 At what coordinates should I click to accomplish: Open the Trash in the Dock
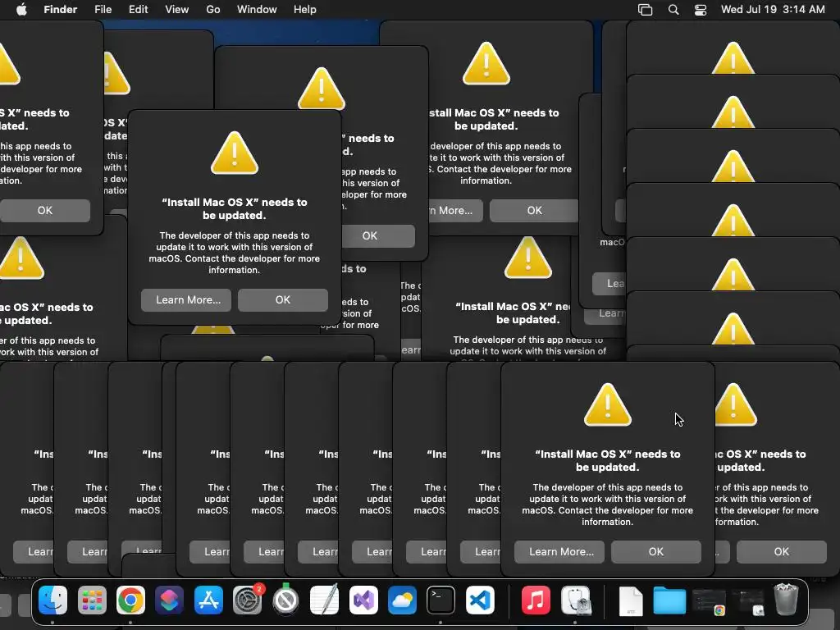(x=786, y=600)
